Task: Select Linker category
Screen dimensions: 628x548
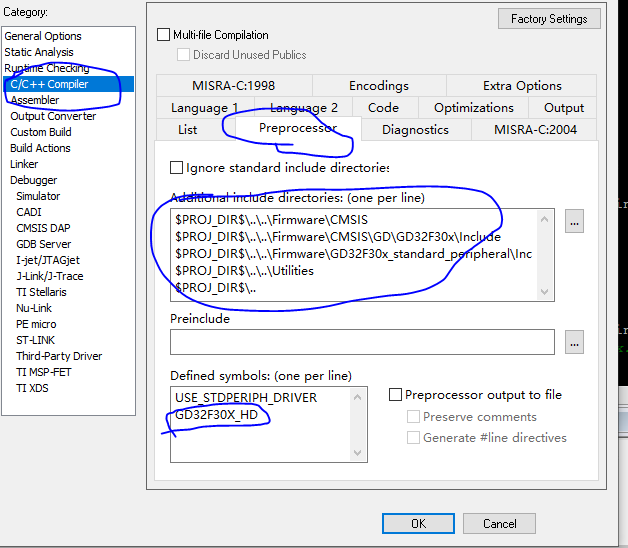Action: [24, 164]
